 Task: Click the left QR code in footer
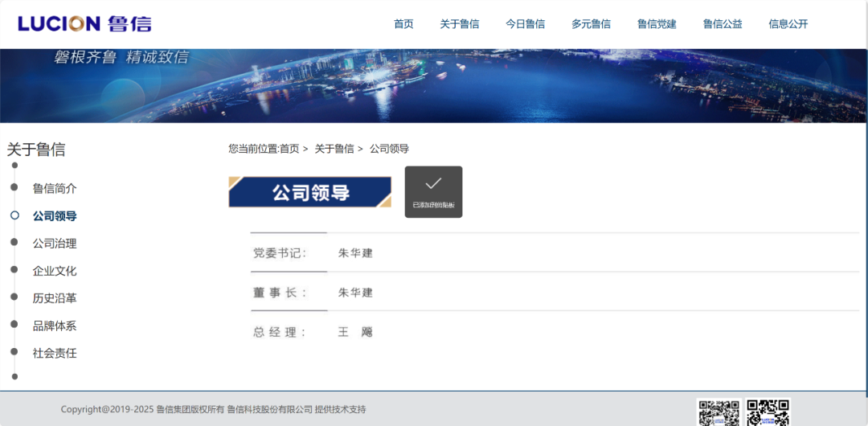point(718,412)
